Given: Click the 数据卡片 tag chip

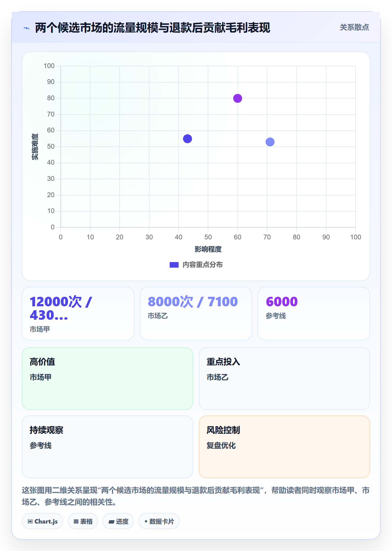Looking at the screenshot, I should coord(159,521).
